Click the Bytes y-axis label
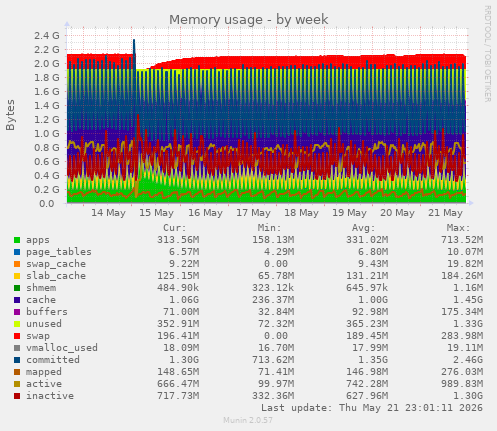The image size is (497, 431). [x=10, y=115]
